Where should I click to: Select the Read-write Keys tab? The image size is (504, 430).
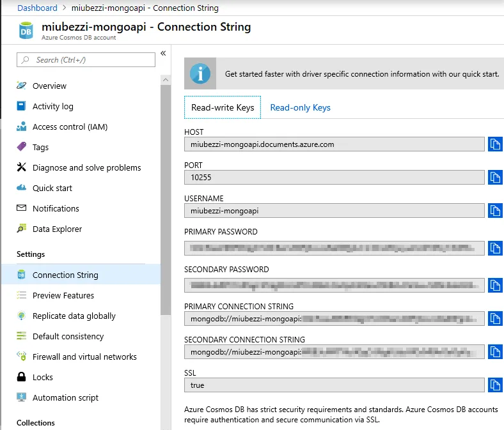pos(223,107)
